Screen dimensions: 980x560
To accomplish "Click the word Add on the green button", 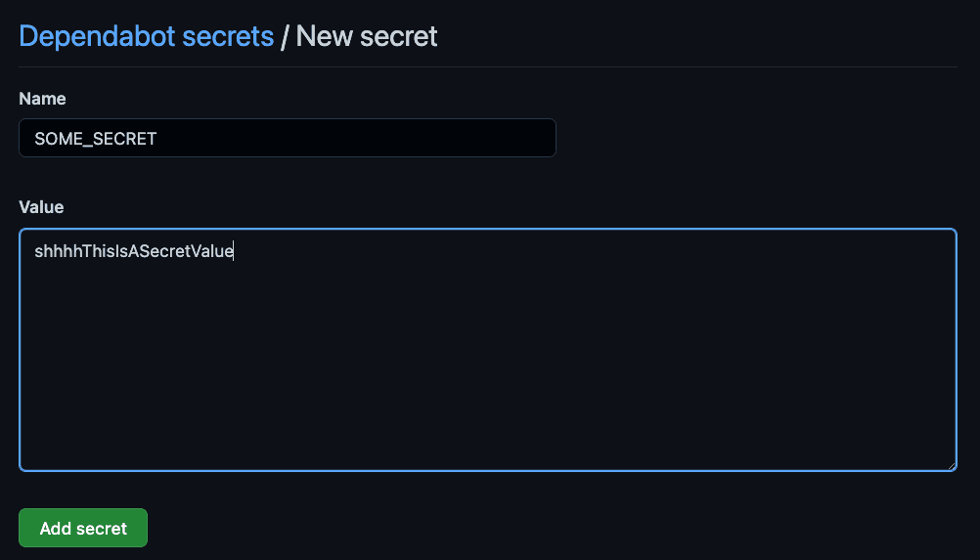I will coord(56,528).
